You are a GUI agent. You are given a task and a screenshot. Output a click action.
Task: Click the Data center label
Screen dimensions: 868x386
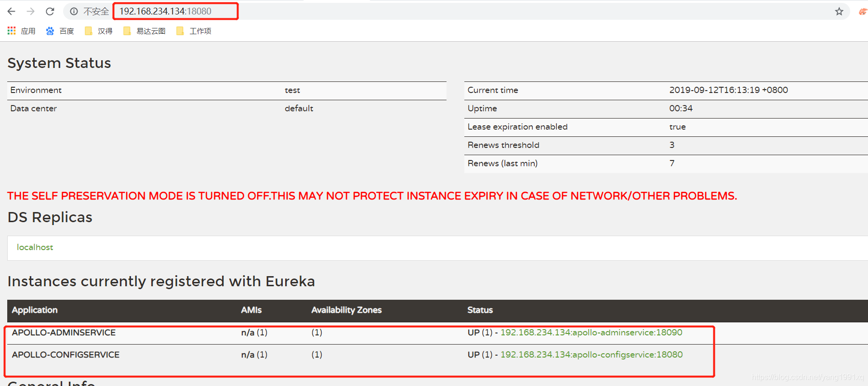pyautogui.click(x=33, y=108)
